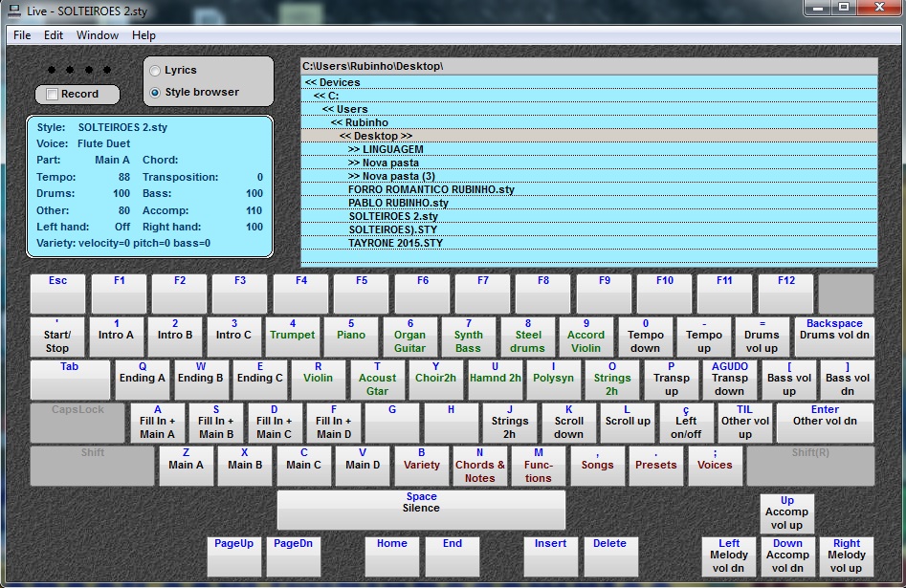Image resolution: width=906 pixels, height=588 pixels.
Task: Select the Hamnd 2h voice key
Action: tap(495, 380)
